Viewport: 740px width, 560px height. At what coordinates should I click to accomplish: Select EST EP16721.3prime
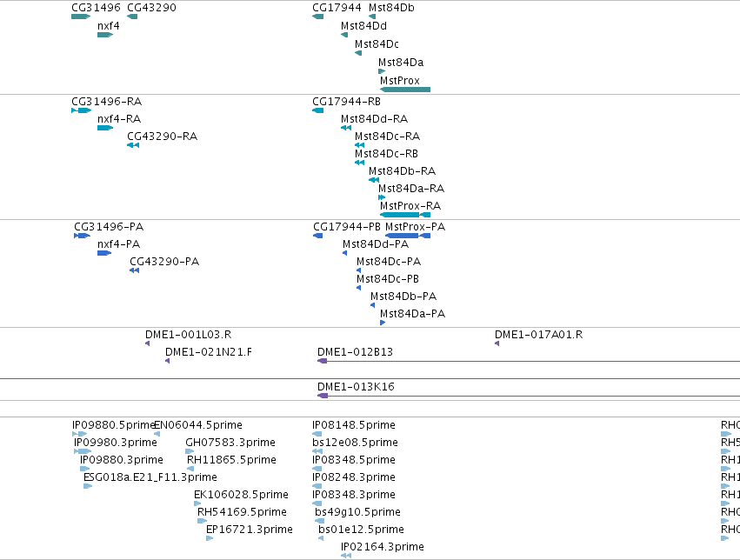[250, 530]
